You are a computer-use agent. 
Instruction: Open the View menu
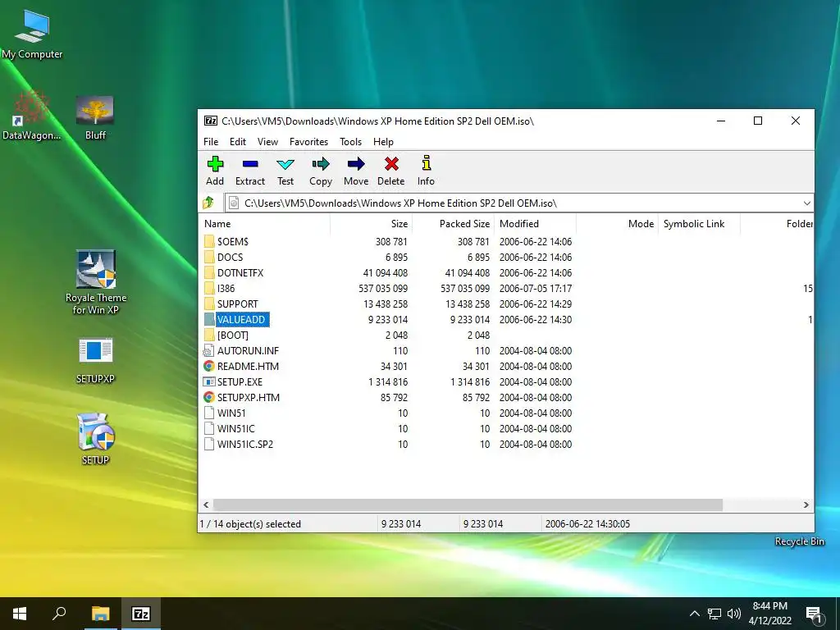click(x=268, y=141)
